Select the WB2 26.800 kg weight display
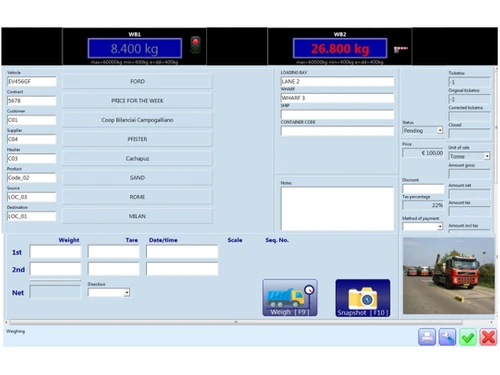 [340, 48]
